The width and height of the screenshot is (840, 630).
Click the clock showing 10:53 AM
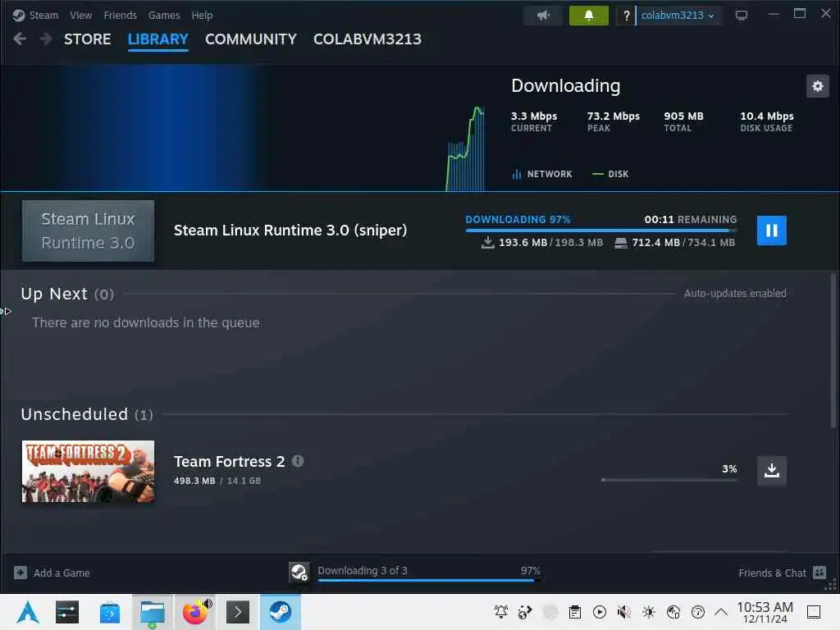tap(765, 612)
